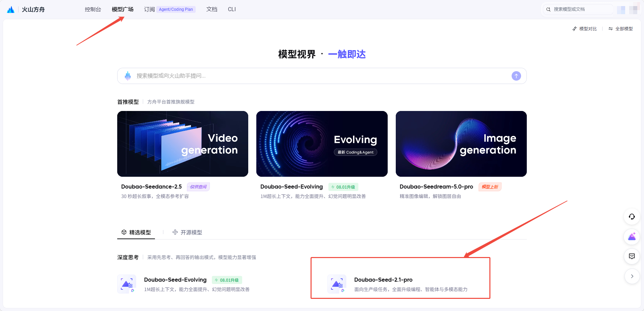Image resolution: width=644 pixels, height=311 pixels.
Task: Click the customer service headset floating button
Action: click(x=632, y=217)
